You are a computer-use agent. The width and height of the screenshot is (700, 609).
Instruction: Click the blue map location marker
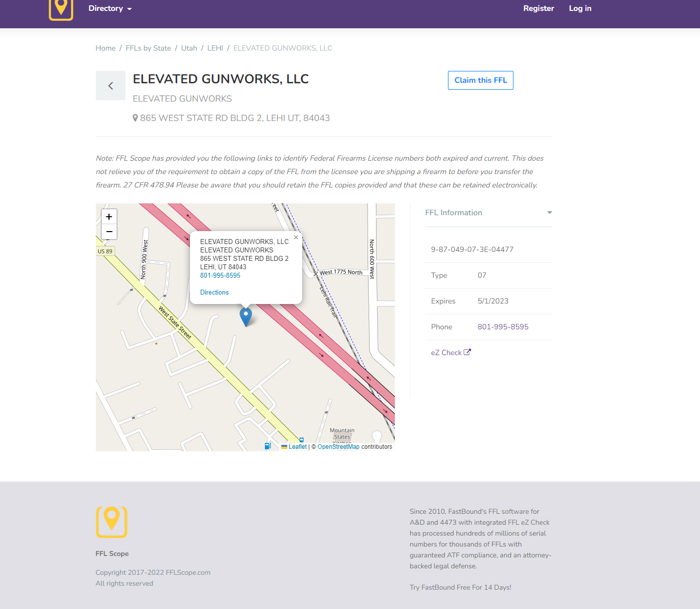(x=246, y=317)
